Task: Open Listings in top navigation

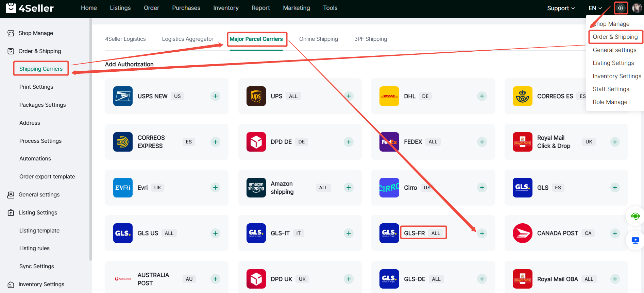Action: [x=120, y=8]
